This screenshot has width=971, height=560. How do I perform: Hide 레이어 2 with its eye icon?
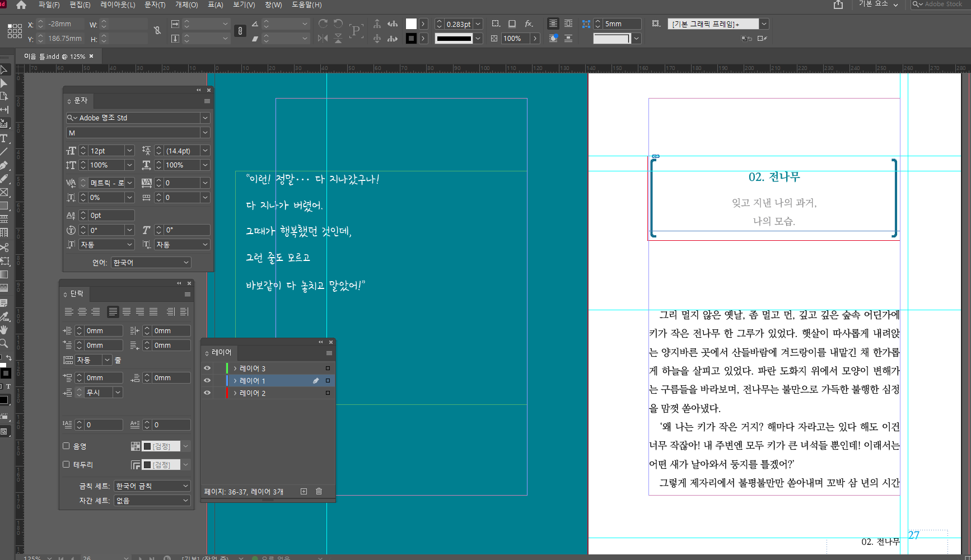(x=207, y=393)
